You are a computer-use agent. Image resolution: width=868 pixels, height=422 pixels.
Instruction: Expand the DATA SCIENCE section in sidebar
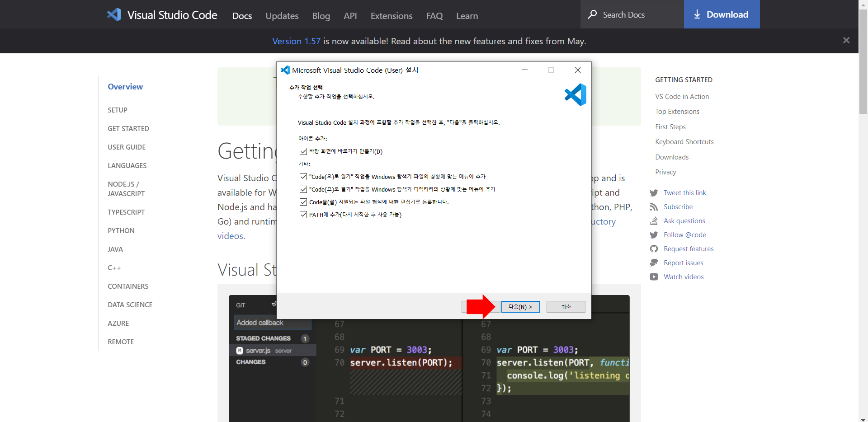130,305
